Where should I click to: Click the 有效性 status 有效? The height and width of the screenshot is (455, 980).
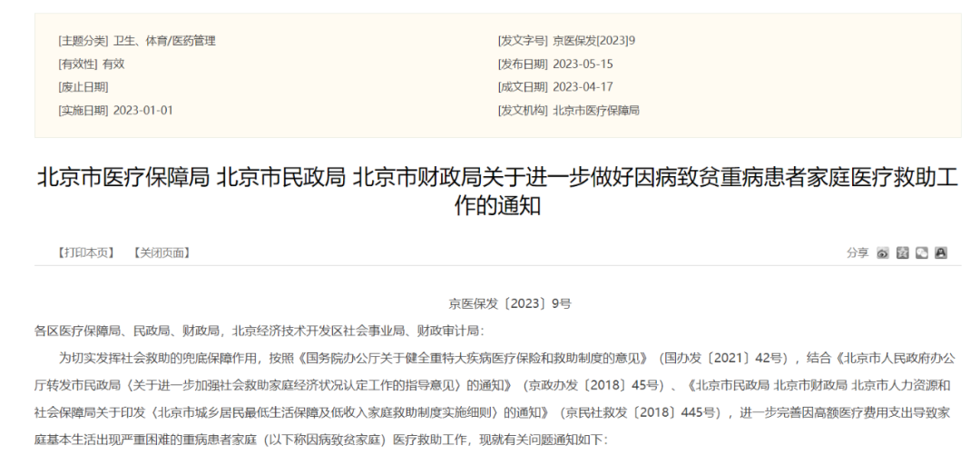113,64
